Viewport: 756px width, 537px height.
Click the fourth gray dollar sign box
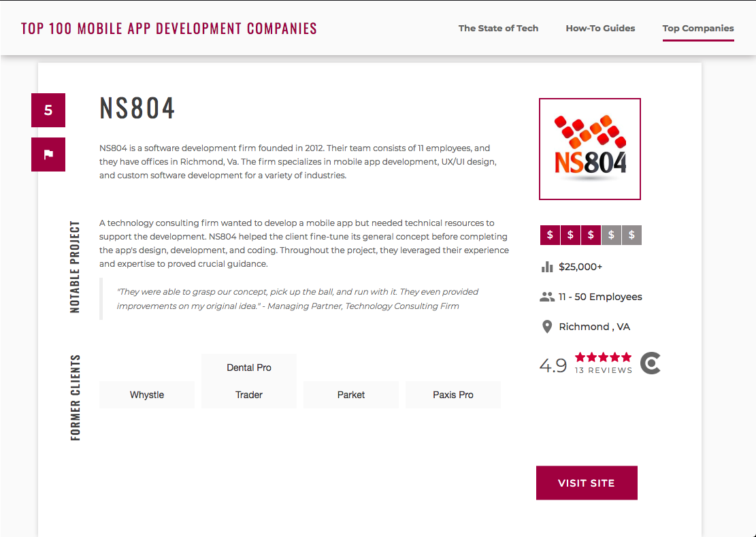[x=611, y=235]
